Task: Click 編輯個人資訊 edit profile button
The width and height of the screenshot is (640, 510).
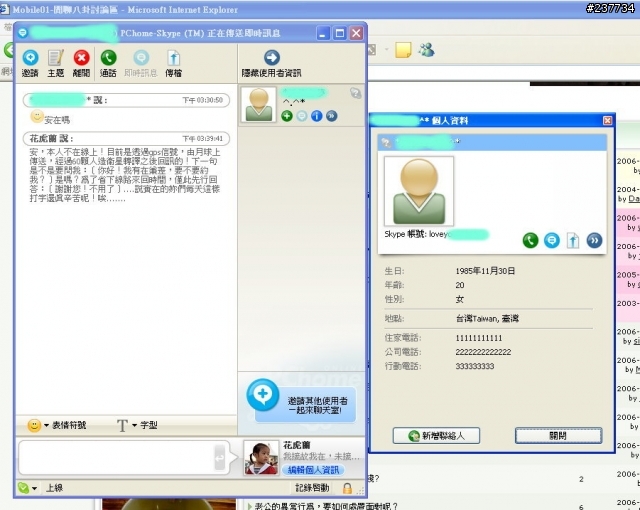Action: pos(313,470)
